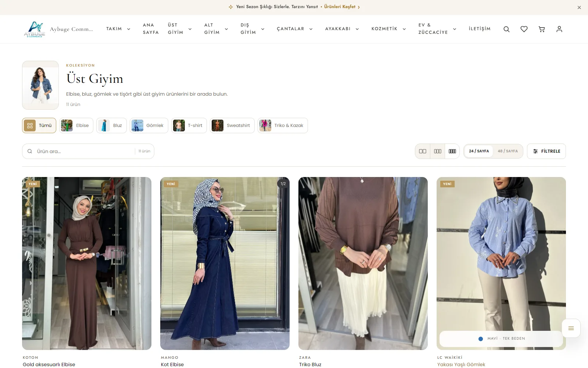Open the Triko Bluz product photo
588x368 pixels.
tap(363, 263)
